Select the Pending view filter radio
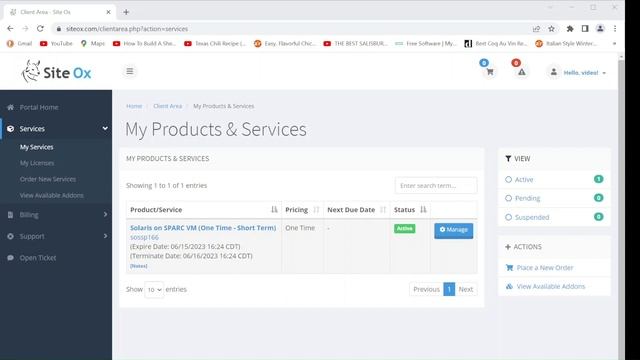640x360 pixels. pos(508,198)
